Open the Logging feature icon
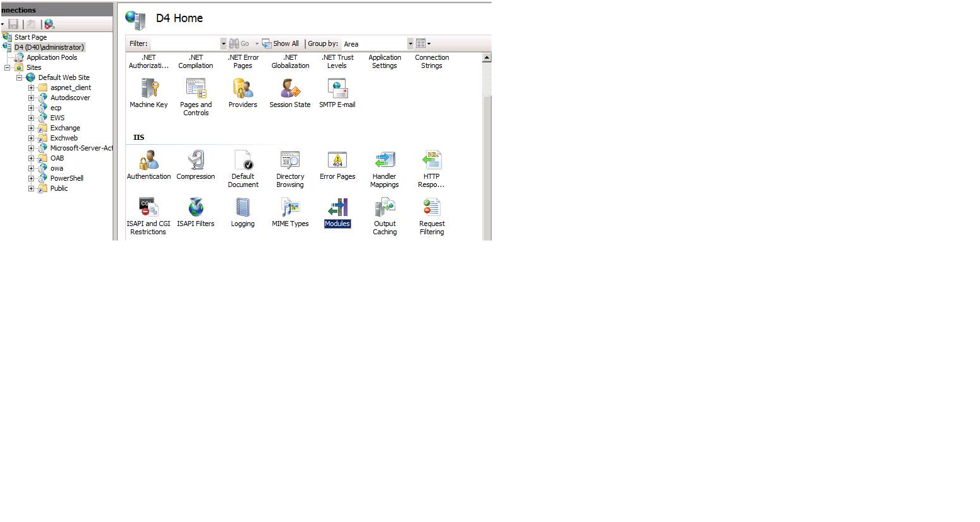Screen dimensions: 980x522 pos(243,208)
